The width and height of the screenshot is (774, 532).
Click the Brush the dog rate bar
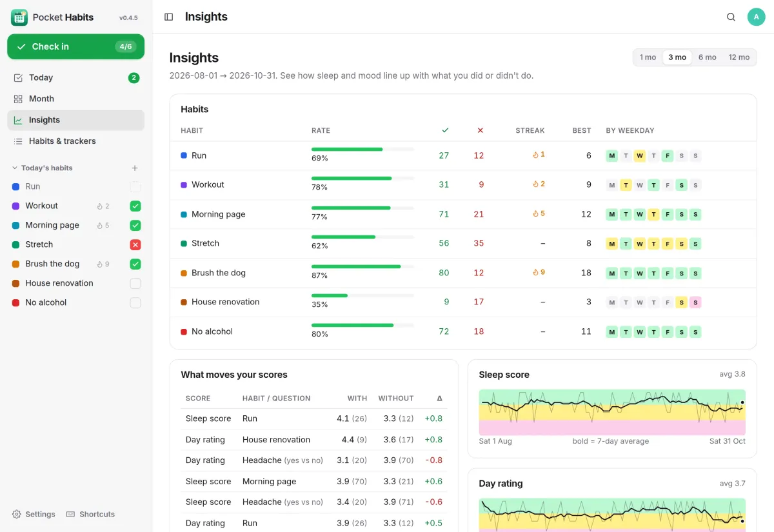pyautogui.click(x=362, y=266)
